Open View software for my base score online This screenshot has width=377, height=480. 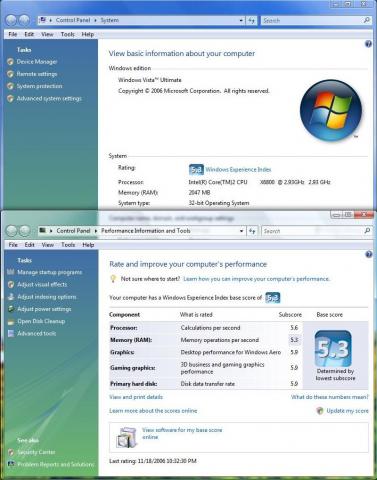(x=182, y=433)
